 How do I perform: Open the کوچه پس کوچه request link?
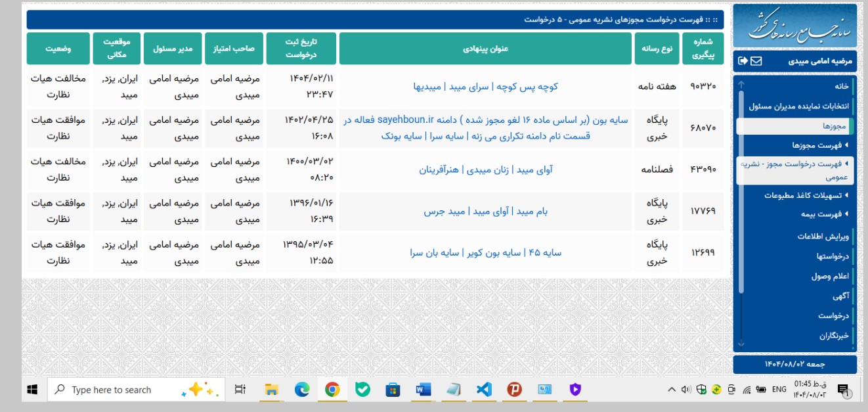[x=485, y=86]
